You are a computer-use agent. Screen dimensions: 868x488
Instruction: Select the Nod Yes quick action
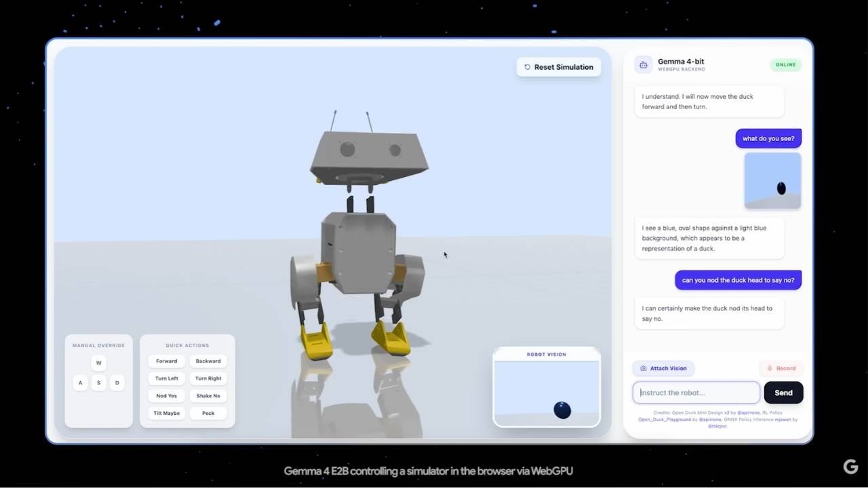166,395
